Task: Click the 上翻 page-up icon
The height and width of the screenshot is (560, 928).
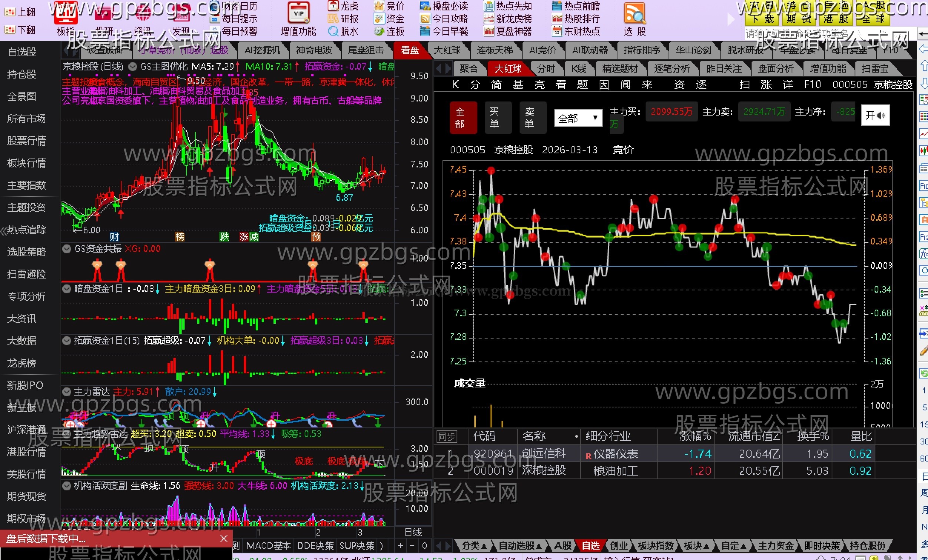Action: (10, 12)
